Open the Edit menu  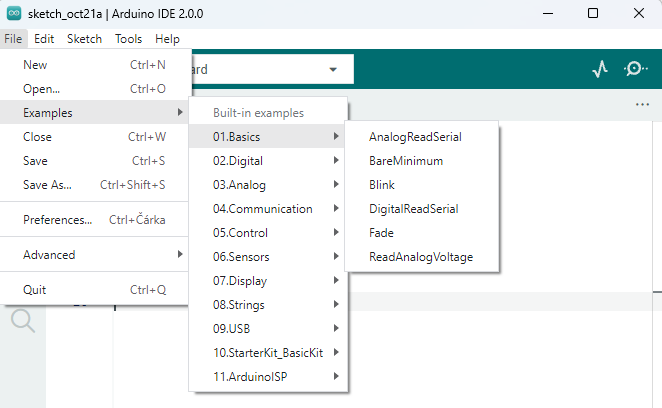pos(44,39)
